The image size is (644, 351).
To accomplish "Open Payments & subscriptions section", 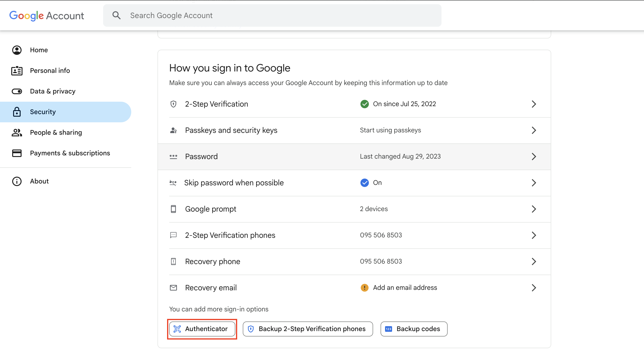I will (x=65, y=153).
